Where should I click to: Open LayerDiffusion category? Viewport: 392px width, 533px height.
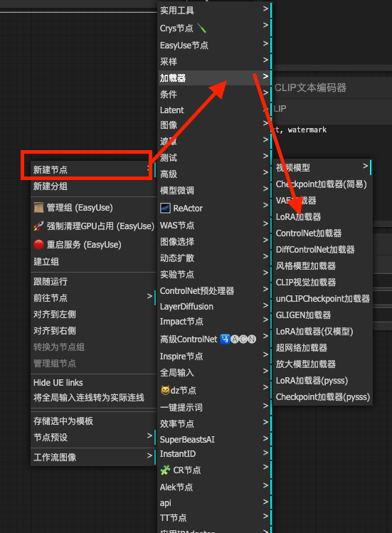click(x=215, y=306)
